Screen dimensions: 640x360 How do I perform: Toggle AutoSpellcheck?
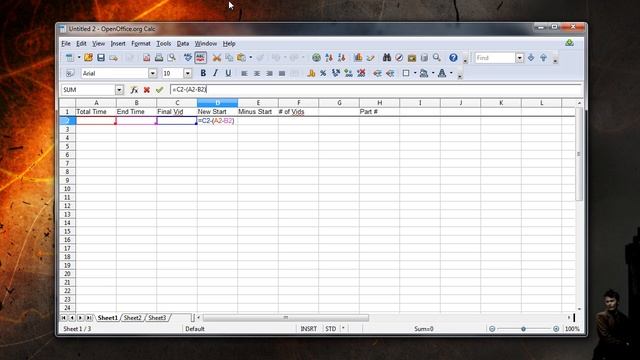(x=200, y=58)
